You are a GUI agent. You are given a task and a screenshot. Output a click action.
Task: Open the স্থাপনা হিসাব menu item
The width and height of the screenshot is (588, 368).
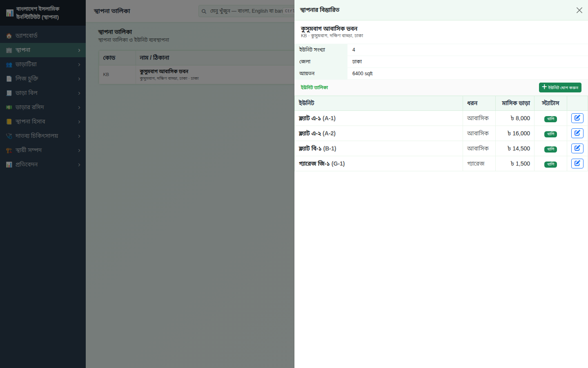tap(43, 122)
